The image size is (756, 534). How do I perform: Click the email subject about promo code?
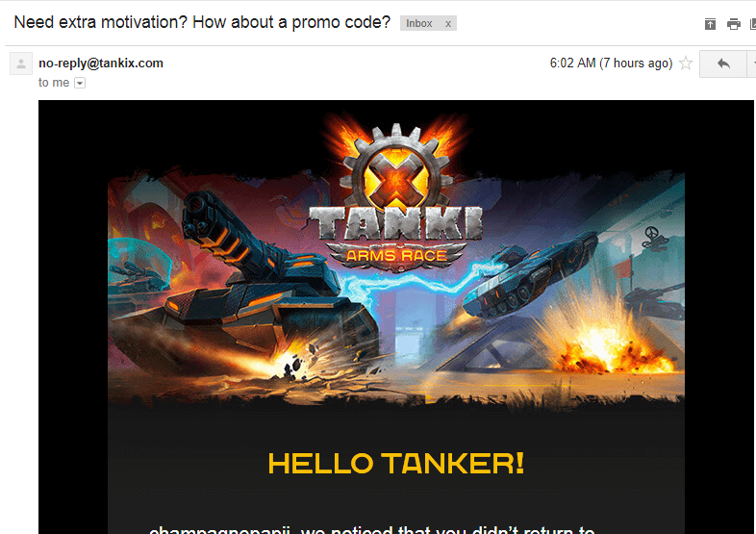pos(202,22)
